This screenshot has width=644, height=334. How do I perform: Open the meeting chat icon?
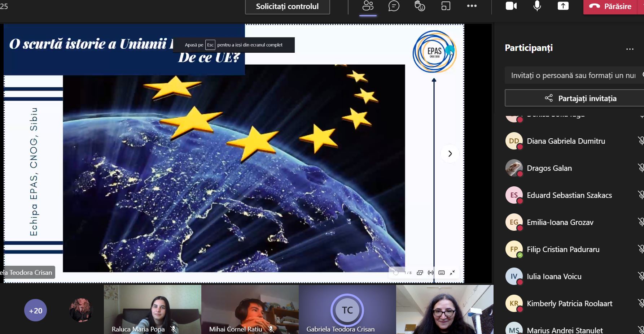point(394,6)
